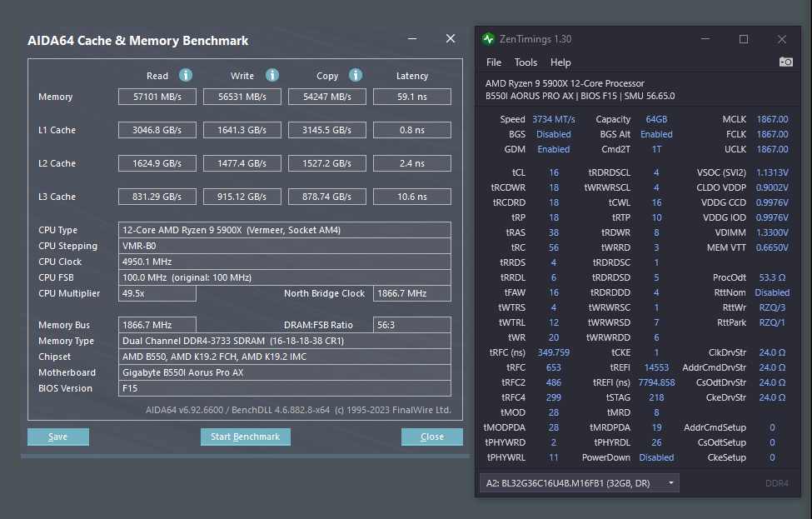Click the L2 Cache Copy value 1527.2 GB/s
812x519 pixels.
tap(327, 163)
